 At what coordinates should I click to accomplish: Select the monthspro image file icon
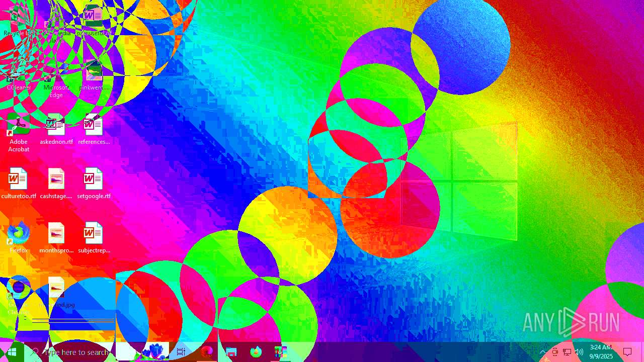pos(56,238)
